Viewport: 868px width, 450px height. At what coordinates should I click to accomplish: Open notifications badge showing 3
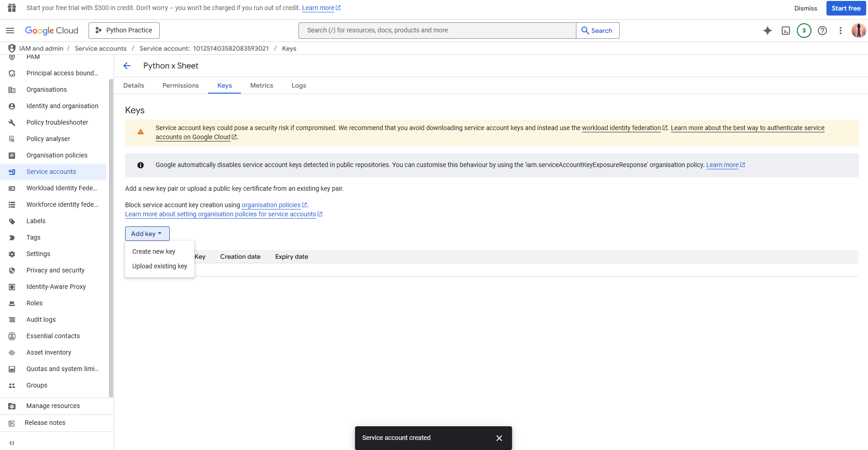pos(804,31)
